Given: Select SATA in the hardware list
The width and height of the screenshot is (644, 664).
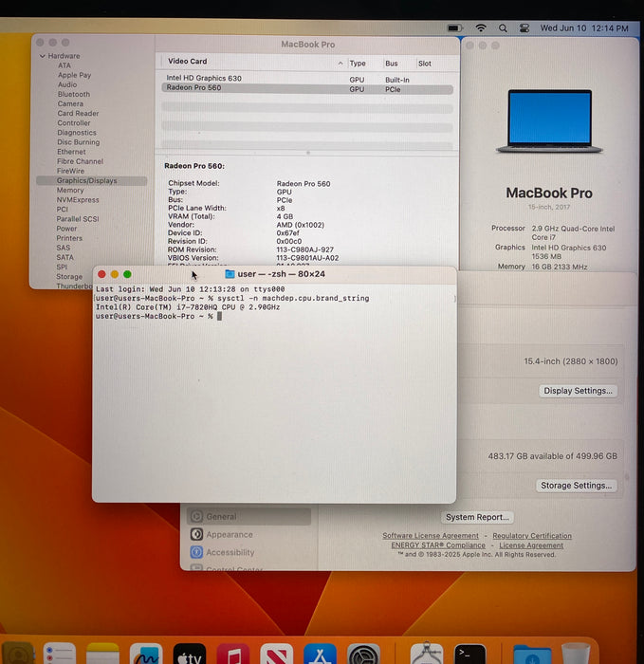Looking at the screenshot, I should point(64,257).
